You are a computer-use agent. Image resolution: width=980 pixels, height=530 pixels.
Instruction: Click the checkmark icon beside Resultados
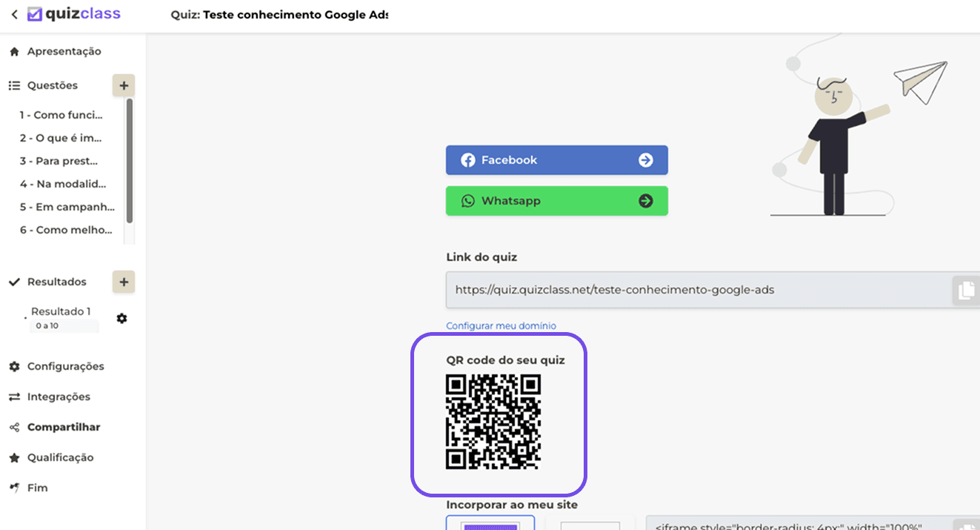(13, 282)
